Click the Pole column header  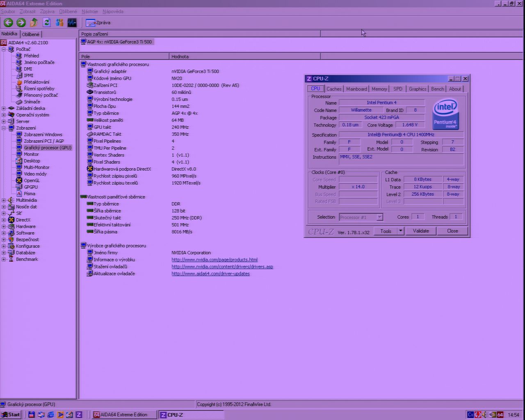(x=124, y=57)
